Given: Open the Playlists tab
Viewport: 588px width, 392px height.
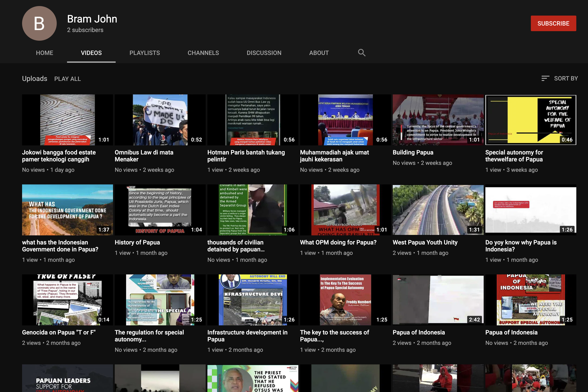Looking at the screenshot, I should point(145,53).
